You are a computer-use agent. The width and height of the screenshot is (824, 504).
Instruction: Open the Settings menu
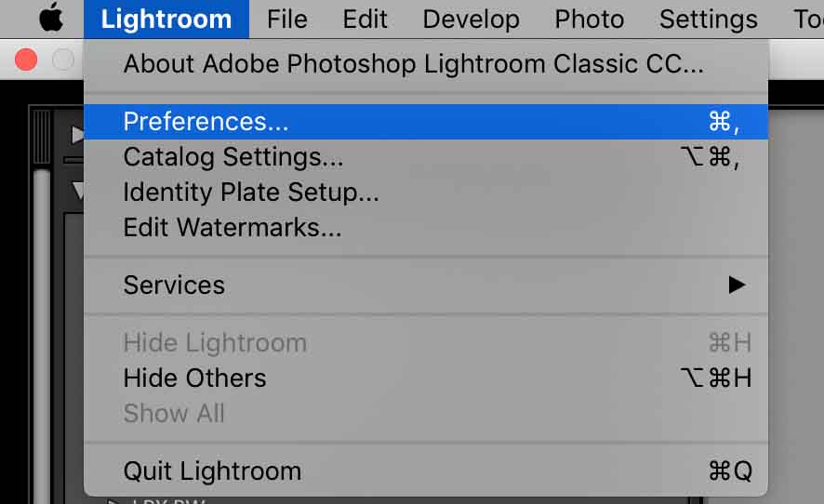tap(708, 19)
